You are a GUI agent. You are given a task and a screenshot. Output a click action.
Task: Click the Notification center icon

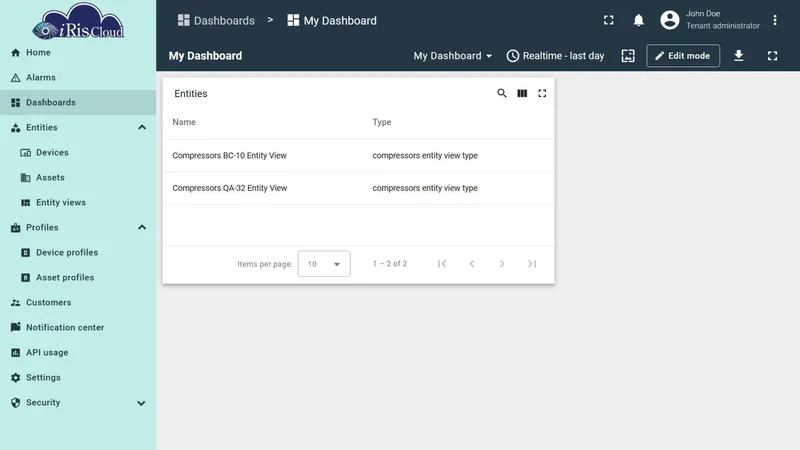pyautogui.click(x=15, y=327)
